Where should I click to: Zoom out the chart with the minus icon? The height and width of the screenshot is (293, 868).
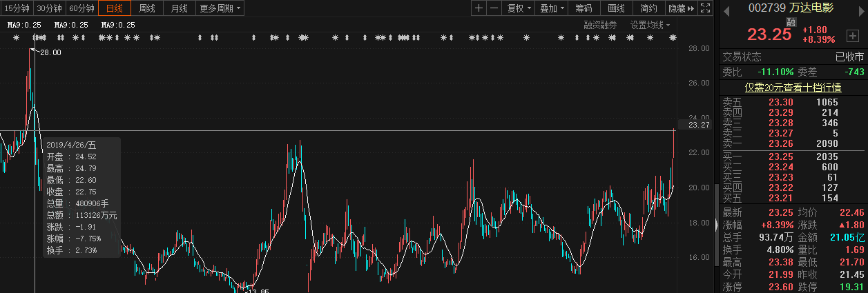pyautogui.click(x=494, y=8)
